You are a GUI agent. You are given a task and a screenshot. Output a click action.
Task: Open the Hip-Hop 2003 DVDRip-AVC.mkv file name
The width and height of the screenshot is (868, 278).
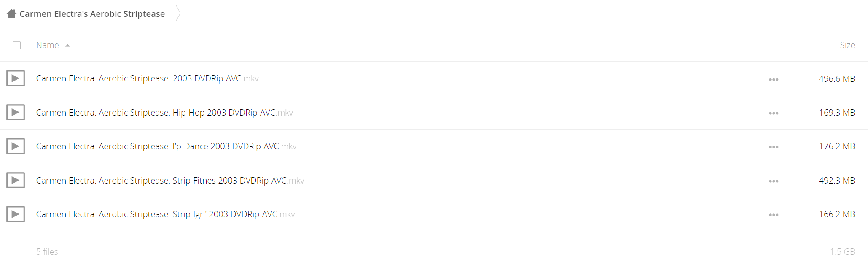164,113
